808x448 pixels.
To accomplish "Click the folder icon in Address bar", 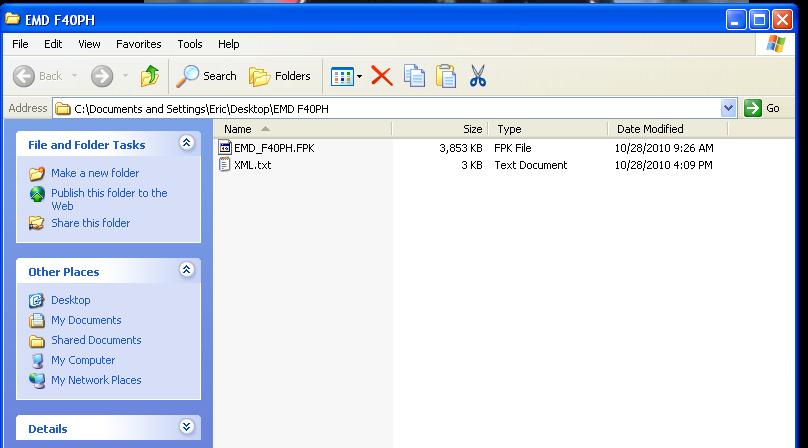I will click(63, 109).
